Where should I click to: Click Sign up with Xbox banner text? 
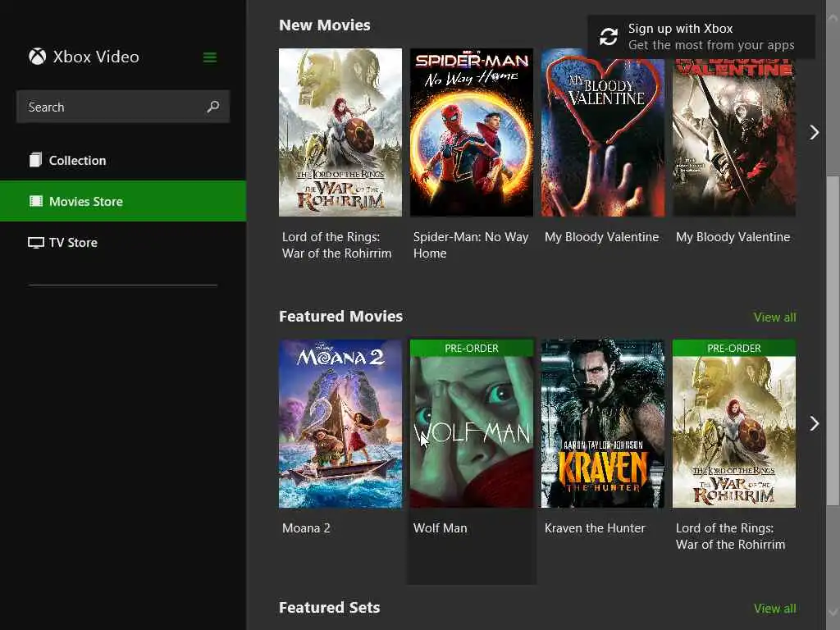point(680,29)
